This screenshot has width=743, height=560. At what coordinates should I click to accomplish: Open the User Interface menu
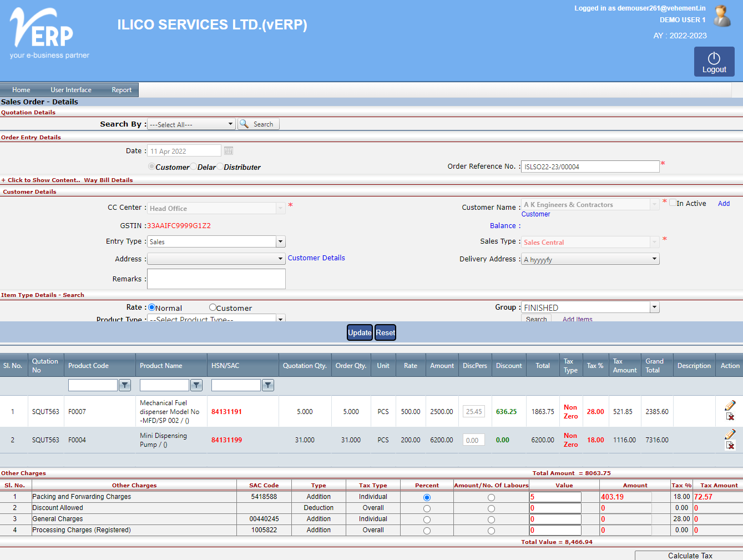[71, 90]
